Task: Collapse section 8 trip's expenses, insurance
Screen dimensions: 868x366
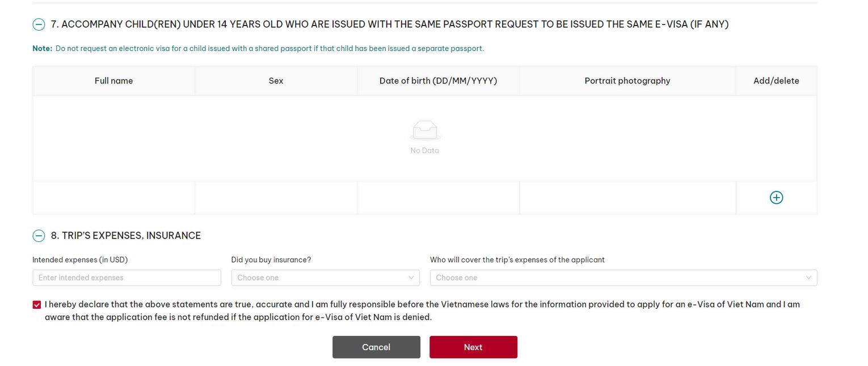Action: pos(39,236)
